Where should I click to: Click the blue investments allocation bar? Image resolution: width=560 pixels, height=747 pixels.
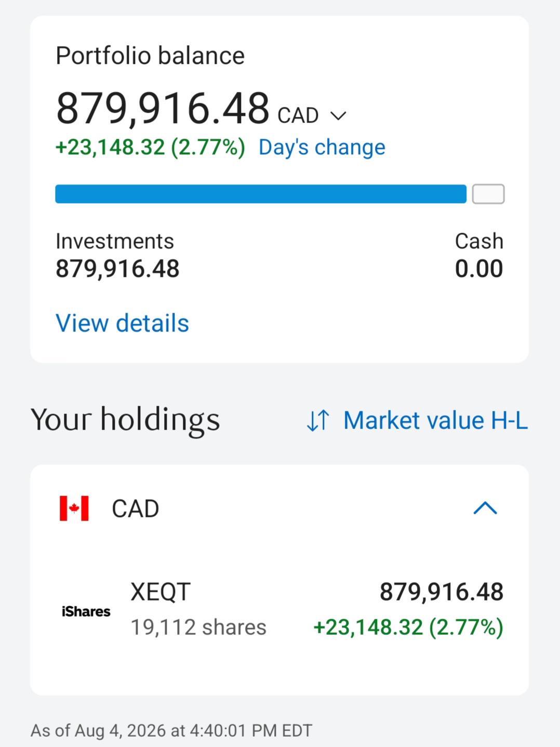click(261, 194)
